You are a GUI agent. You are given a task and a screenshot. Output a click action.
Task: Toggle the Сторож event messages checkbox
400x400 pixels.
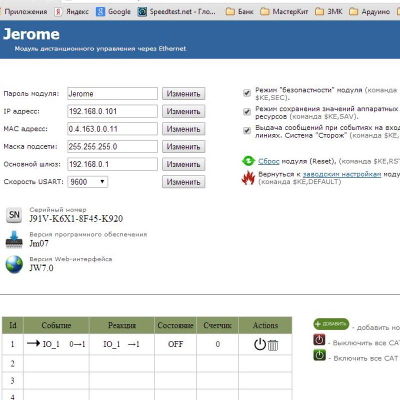247,130
